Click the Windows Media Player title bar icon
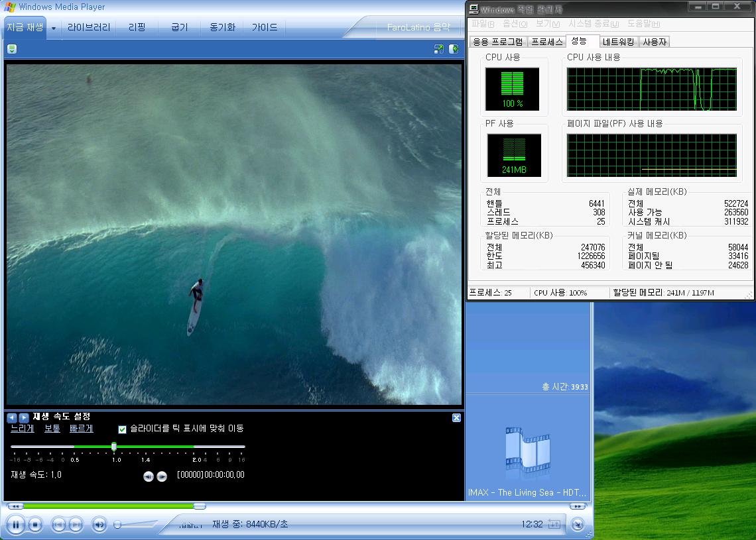The height and width of the screenshot is (540, 756). (x=9, y=7)
